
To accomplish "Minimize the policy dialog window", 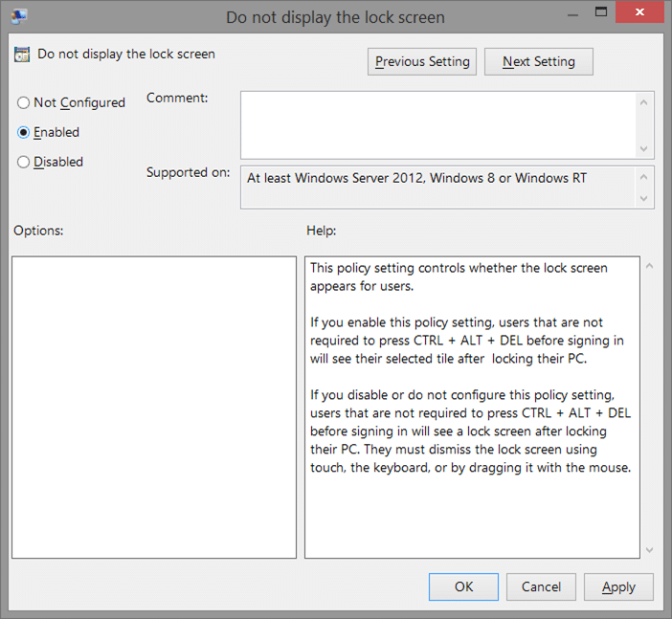I will 572,14.
